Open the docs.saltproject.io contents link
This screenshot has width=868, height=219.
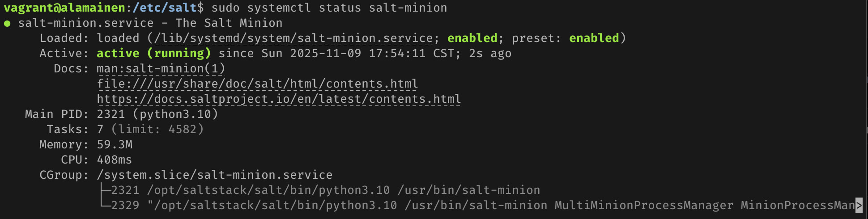[x=279, y=99]
